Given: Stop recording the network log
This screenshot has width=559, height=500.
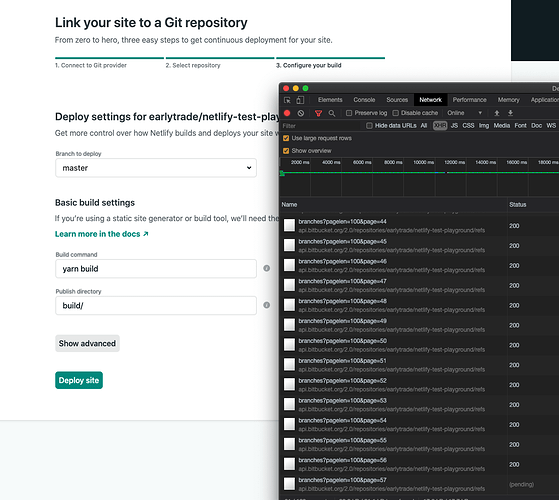Looking at the screenshot, I should pyautogui.click(x=287, y=113).
